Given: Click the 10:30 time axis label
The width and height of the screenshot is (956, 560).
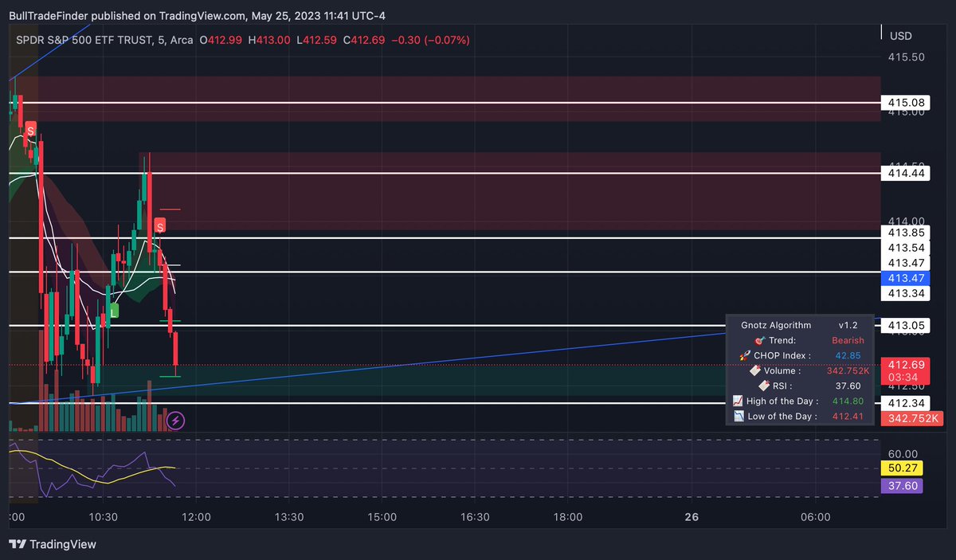Looking at the screenshot, I should point(104,517).
